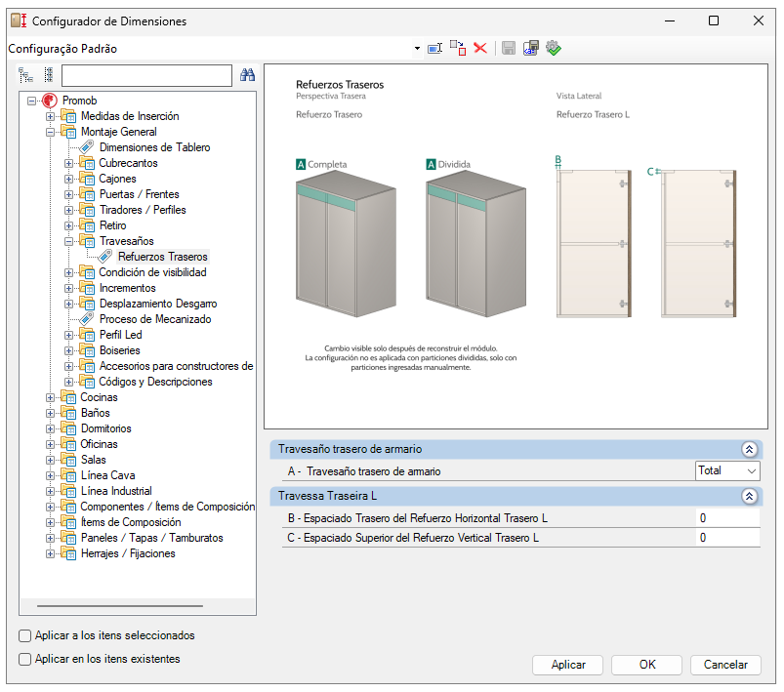Image resolution: width=784 pixels, height=692 pixels.
Task: Click the tag icon beside Dimensiones de Tablero
Action: tap(87, 147)
